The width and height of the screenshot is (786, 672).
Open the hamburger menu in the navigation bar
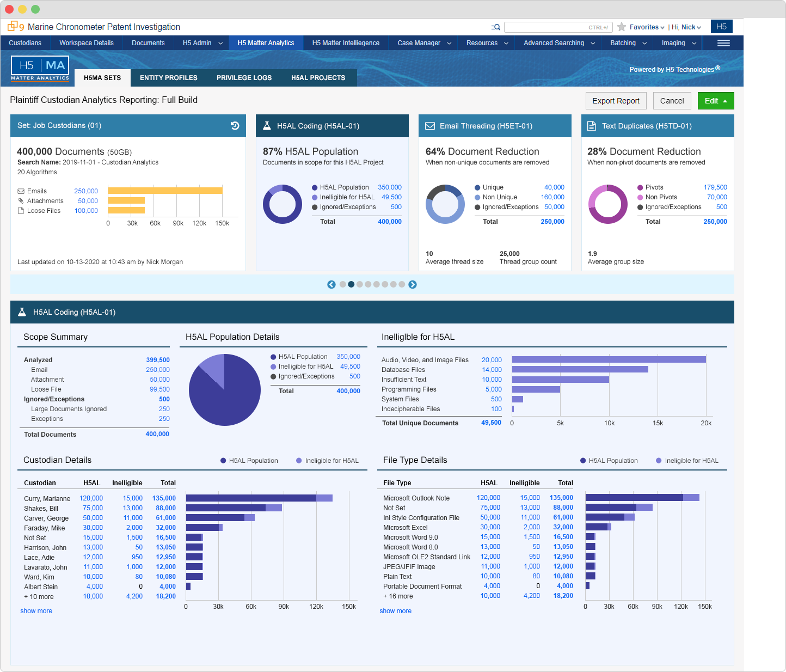[723, 43]
